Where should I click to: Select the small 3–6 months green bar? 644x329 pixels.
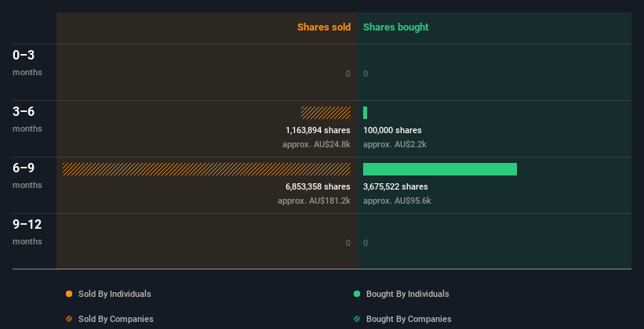365,113
